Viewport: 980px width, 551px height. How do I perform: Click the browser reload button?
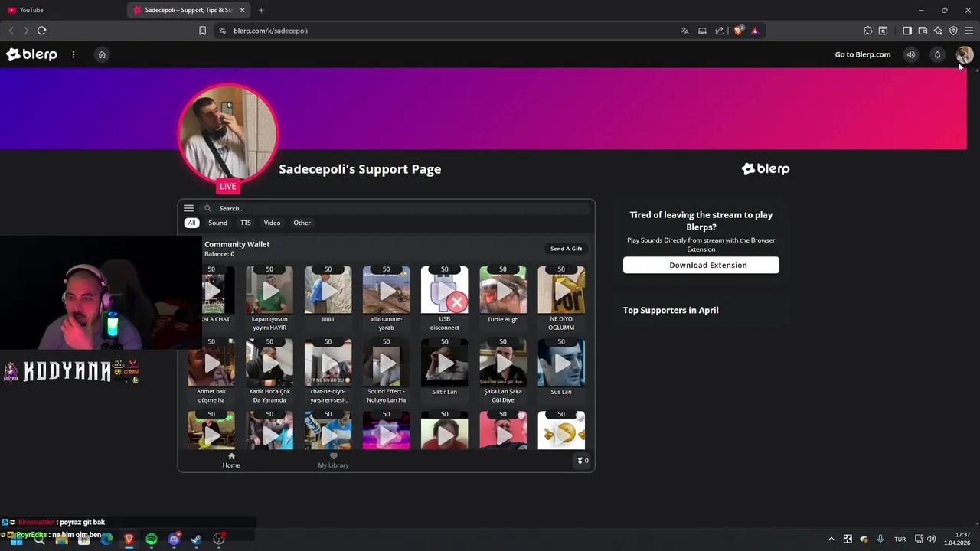[41, 31]
